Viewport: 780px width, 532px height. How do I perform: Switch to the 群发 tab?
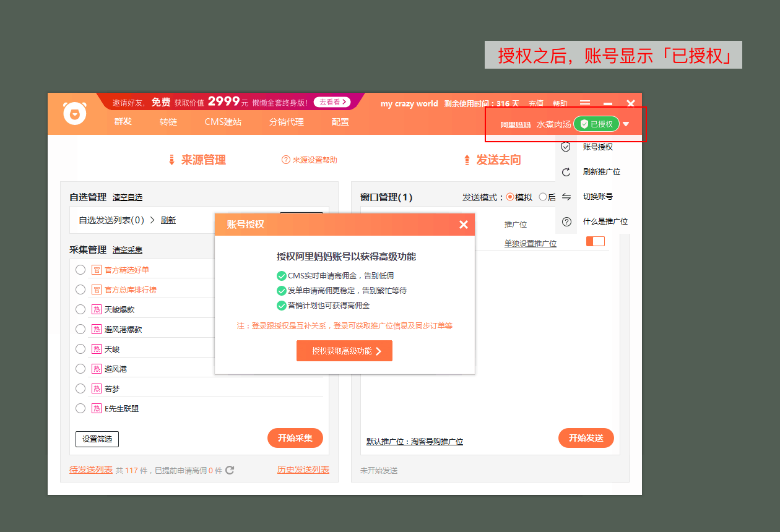122,122
